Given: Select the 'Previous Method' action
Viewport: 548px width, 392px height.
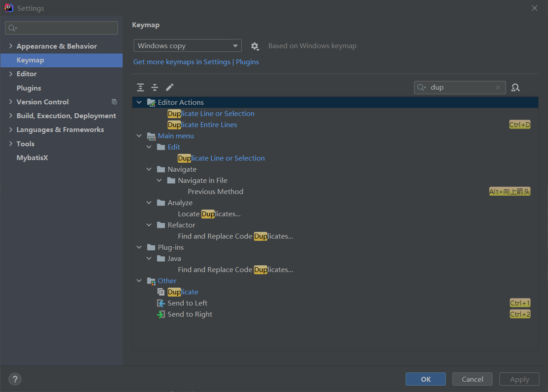Looking at the screenshot, I should click(335, 192).
